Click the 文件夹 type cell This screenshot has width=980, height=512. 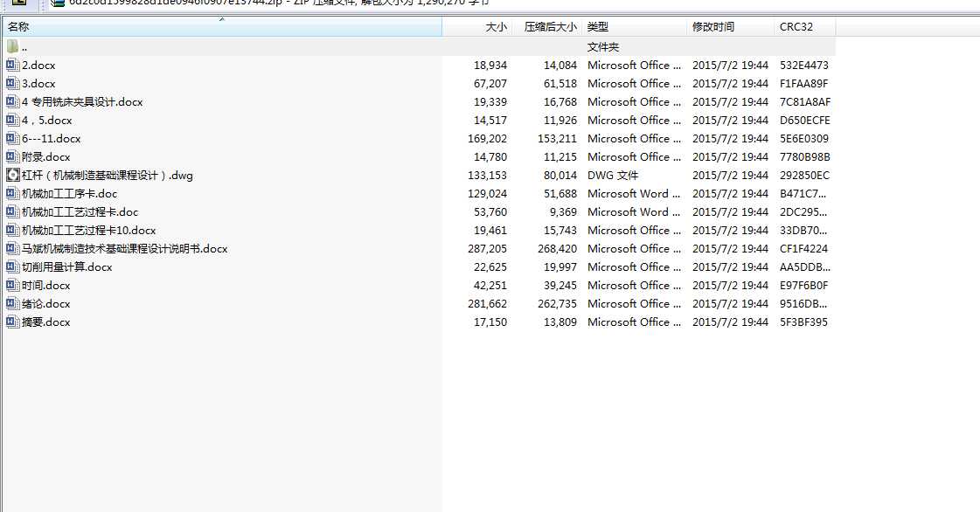(603, 47)
